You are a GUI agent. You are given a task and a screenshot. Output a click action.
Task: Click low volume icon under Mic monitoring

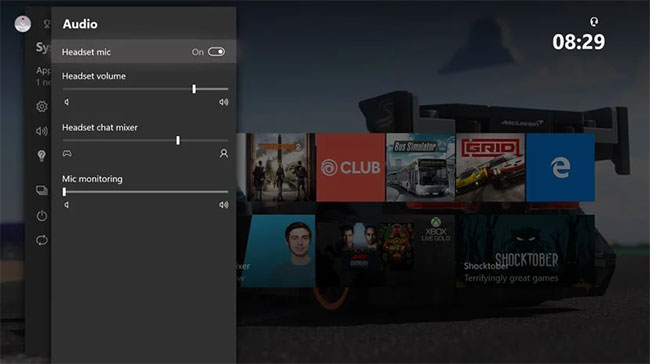[66, 205]
